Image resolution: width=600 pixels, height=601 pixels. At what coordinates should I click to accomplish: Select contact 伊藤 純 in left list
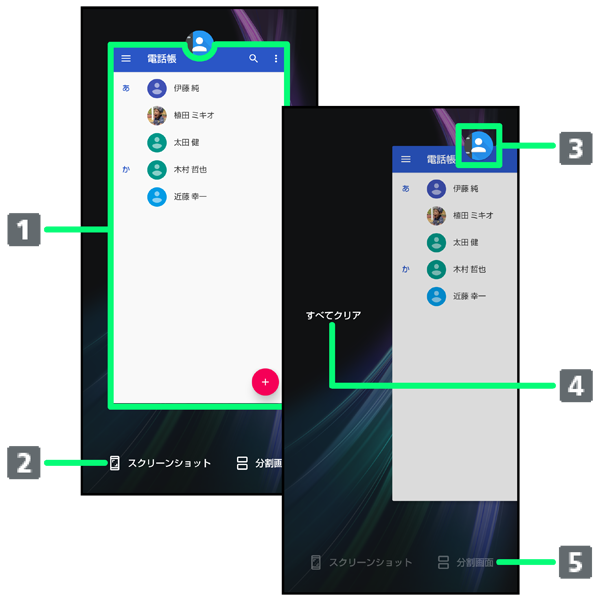point(186,88)
